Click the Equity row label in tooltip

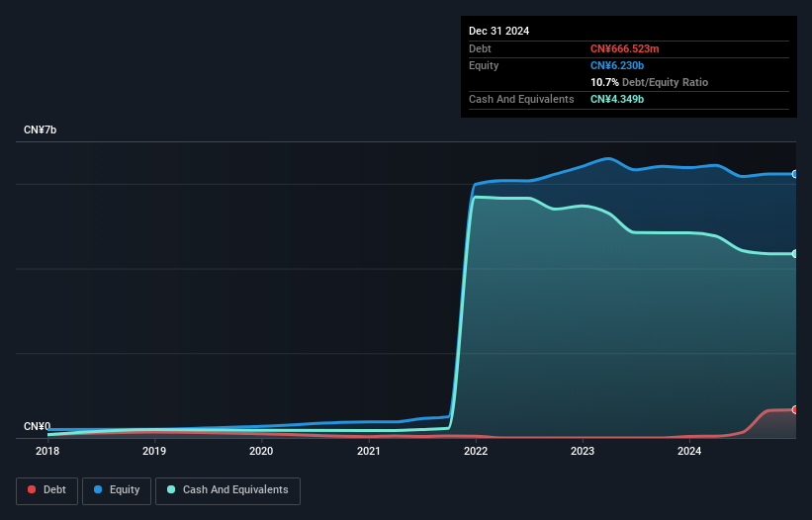tap(484, 65)
